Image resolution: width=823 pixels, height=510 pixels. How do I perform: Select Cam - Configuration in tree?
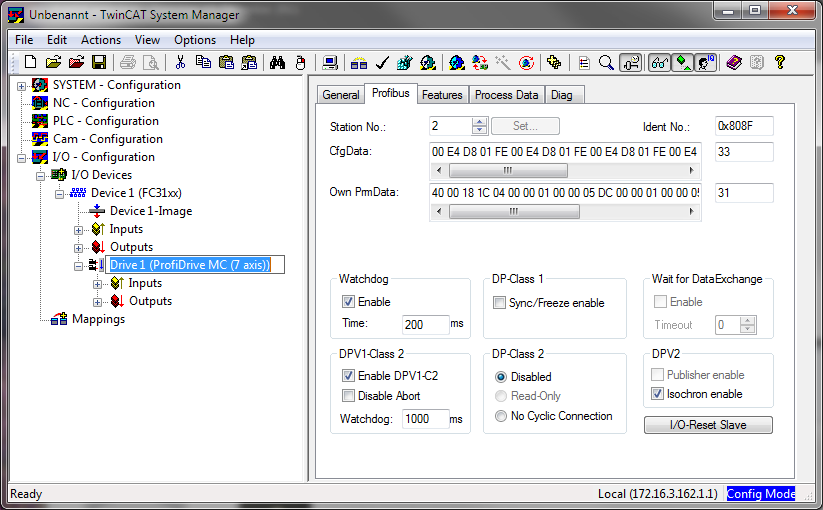coord(108,139)
